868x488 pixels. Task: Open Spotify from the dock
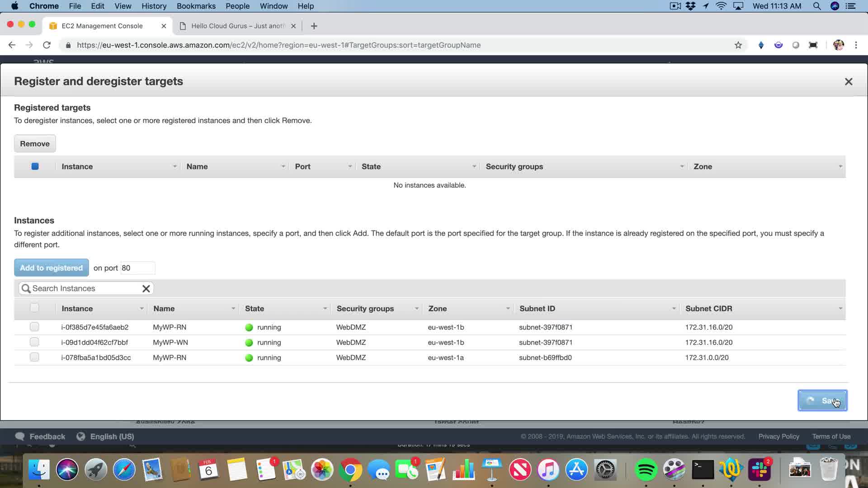(646, 470)
